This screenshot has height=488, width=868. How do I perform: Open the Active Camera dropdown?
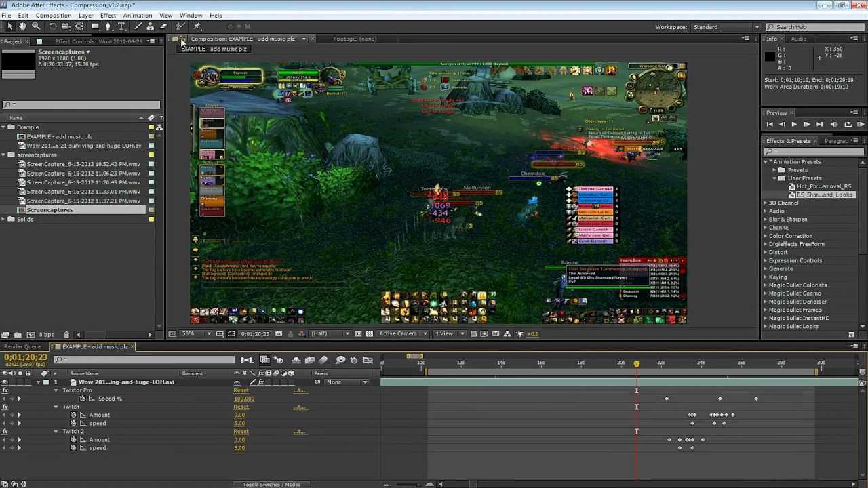[x=403, y=333]
